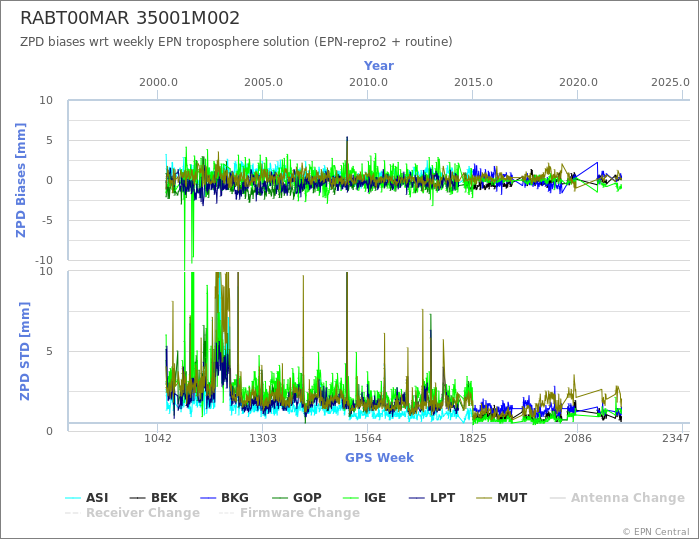
Task: Click the EPN Central credit link
Action: [x=656, y=532]
